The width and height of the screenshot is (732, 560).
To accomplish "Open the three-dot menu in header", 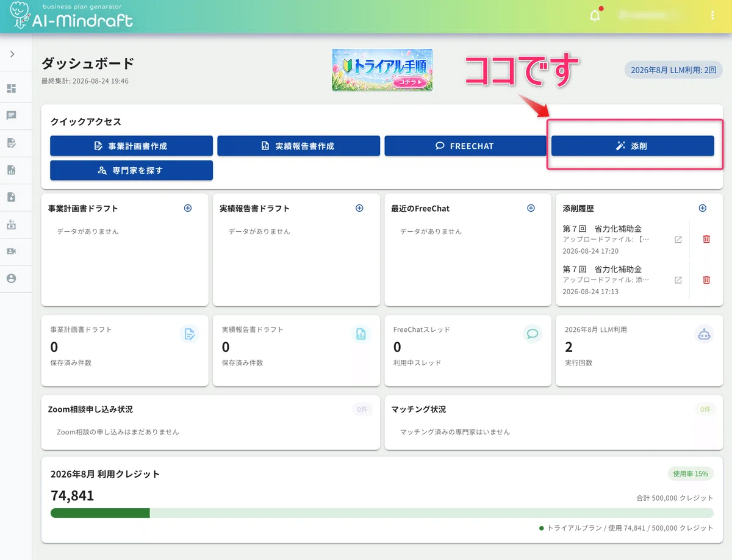I will [712, 16].
